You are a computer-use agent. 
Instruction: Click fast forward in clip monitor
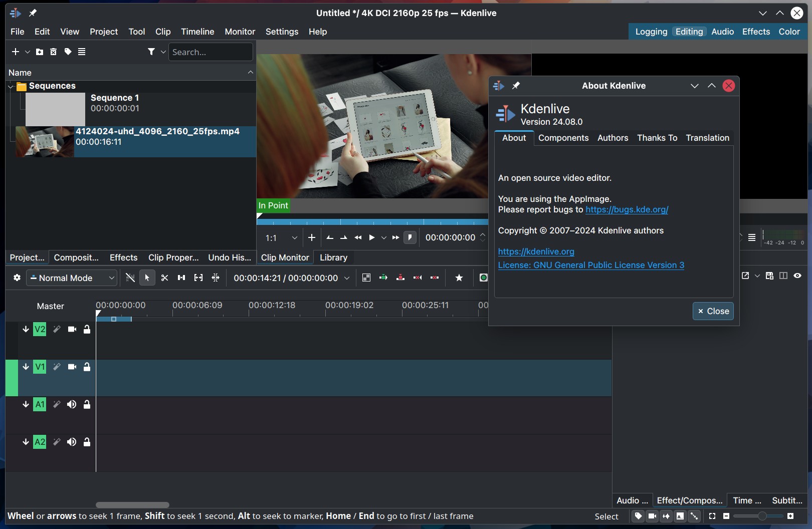(x=396, y=237)
